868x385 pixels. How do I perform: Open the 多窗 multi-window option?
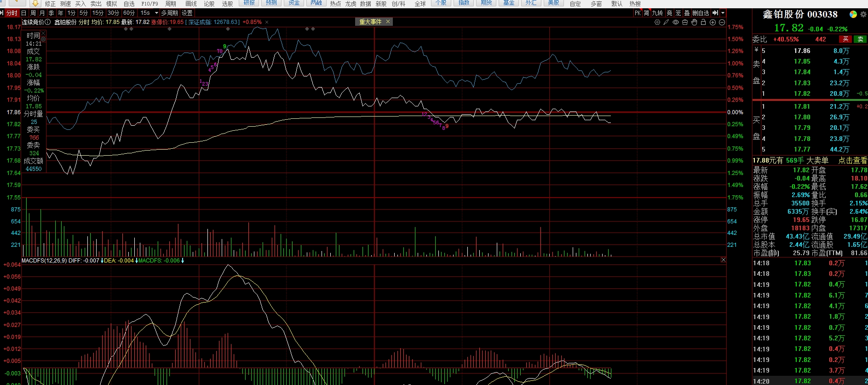click(x=596, y=4)
